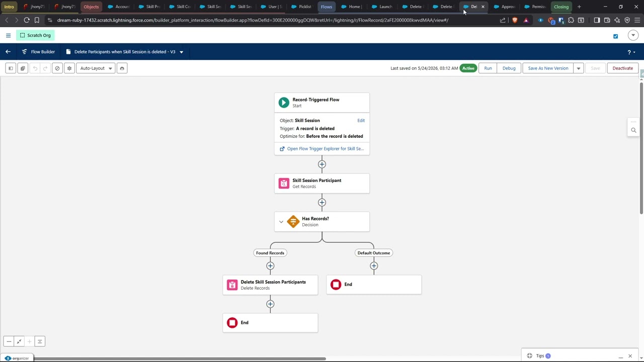Open the flow version name dropdown arrow

click(x=181, y=52)
